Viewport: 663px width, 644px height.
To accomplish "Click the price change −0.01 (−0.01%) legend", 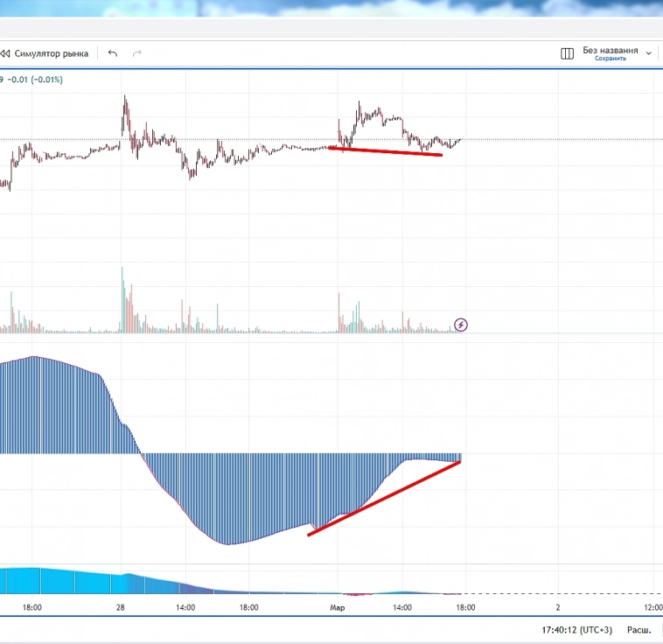I will pos(36,80).
